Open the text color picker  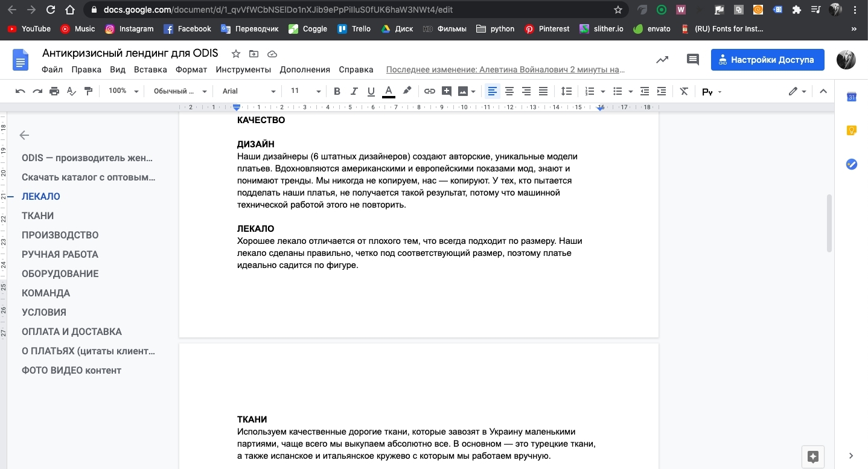pyautogui.click(x=389, y=91)
